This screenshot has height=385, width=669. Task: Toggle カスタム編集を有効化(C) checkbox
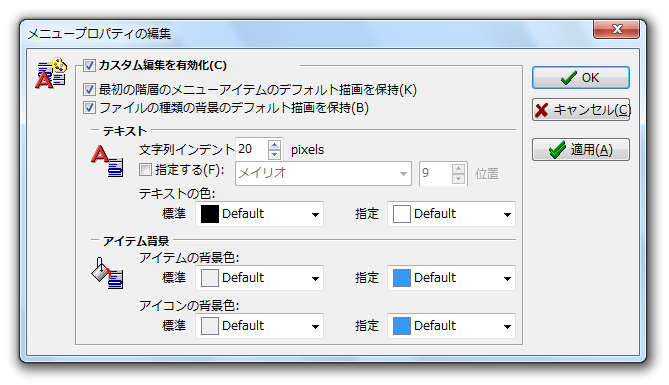(x=89, y=65)
